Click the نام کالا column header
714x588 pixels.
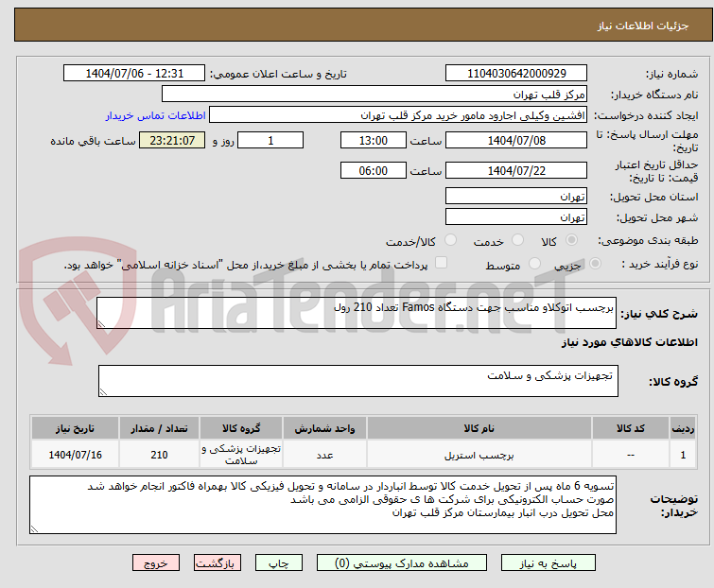tap(479, 428)
